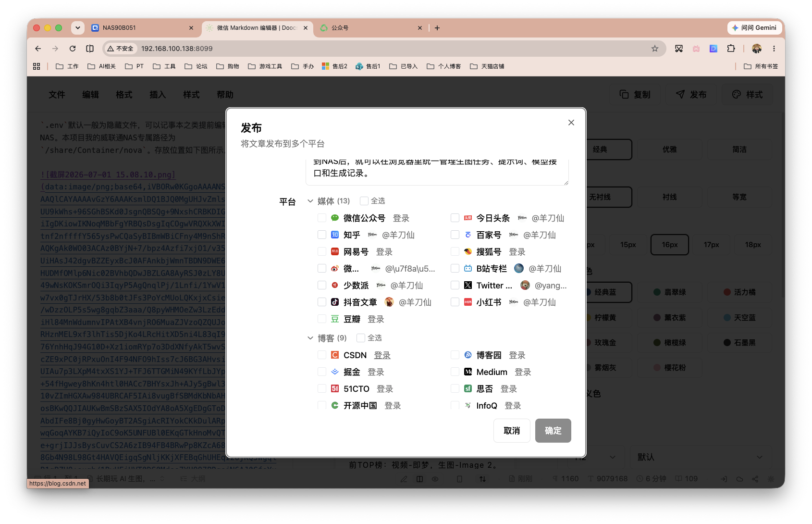The height and width of the screenshot is (524, 812).
Task: Switch to the 公众号 browser tab
Action: coord(370,28)
